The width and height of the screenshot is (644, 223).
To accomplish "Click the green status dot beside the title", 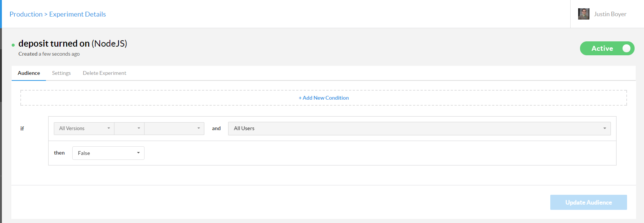I will tap(13, 45).
